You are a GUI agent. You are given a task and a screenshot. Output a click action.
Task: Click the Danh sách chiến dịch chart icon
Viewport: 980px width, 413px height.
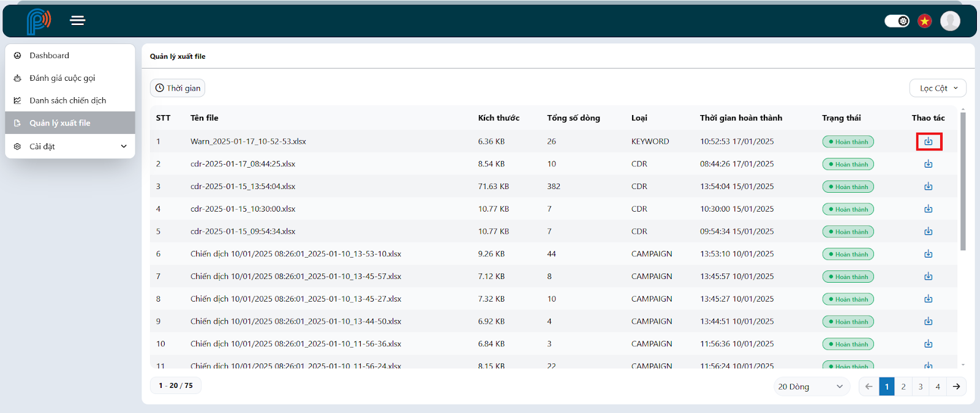coord(18,100)
